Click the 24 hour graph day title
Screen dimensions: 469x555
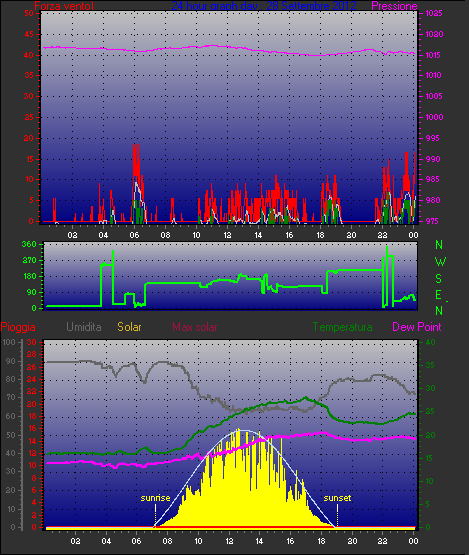pyautogui.click(x=264, y=6)
